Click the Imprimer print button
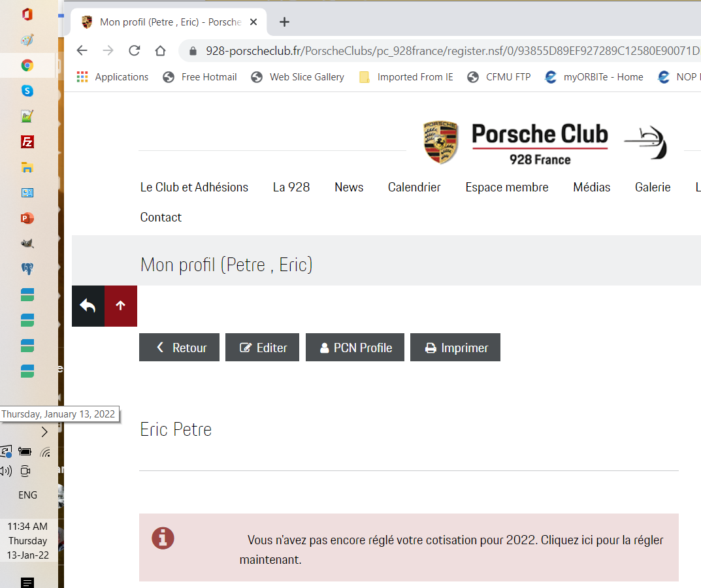Screen dimensions: 701x588 [x=455, y=348]
